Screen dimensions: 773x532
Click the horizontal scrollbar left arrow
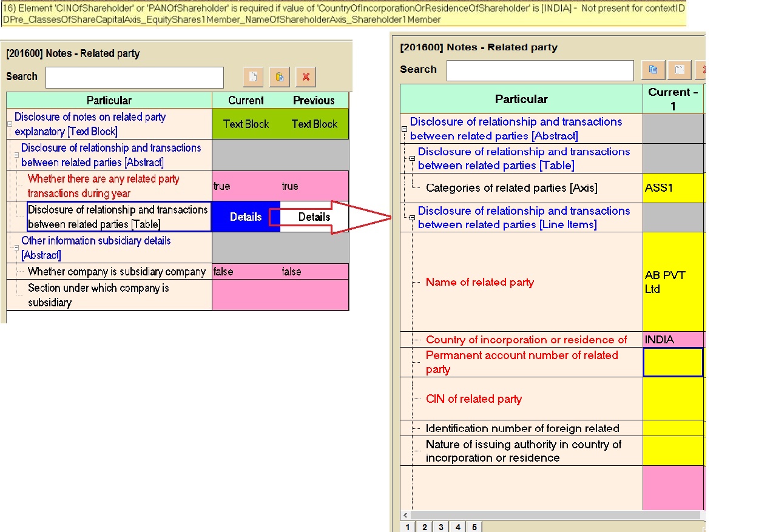click(405, 516)
